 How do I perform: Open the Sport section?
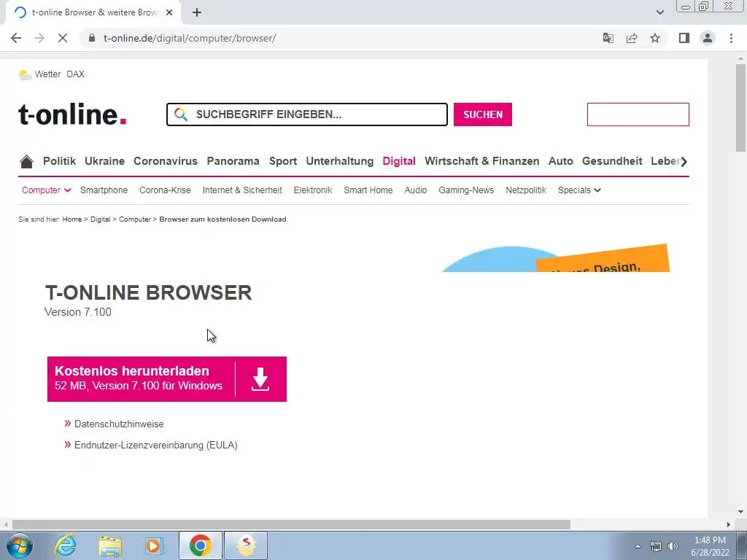(x=283, y=161)
